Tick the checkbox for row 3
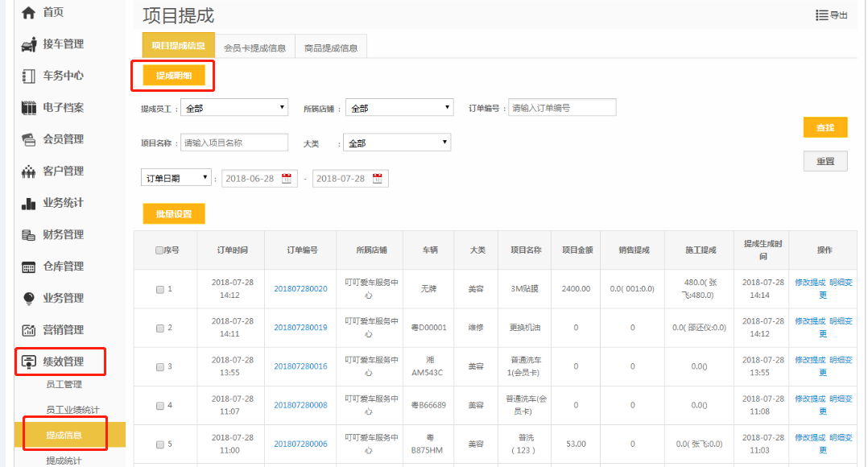868x467 pixels. pos(160,367)
